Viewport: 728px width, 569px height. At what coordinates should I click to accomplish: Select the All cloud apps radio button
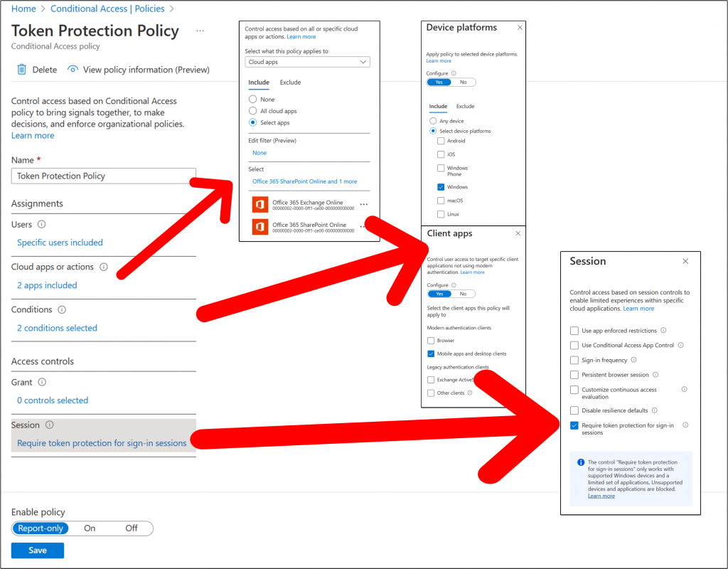point(252,111)
